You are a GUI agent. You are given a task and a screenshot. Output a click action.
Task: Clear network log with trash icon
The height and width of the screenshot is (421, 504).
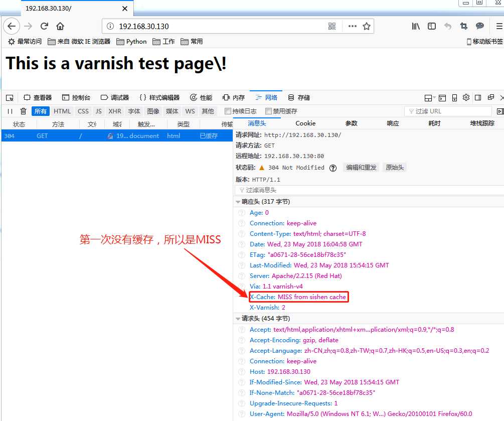tap(23, 111)
